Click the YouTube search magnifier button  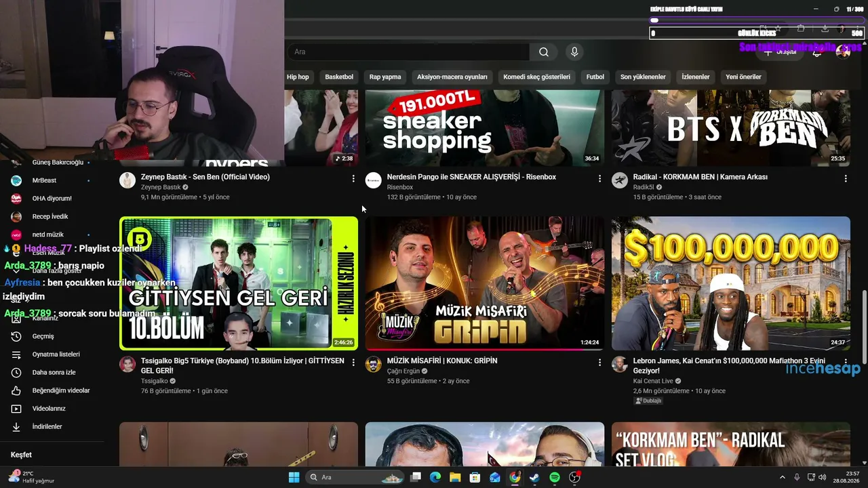544,52
